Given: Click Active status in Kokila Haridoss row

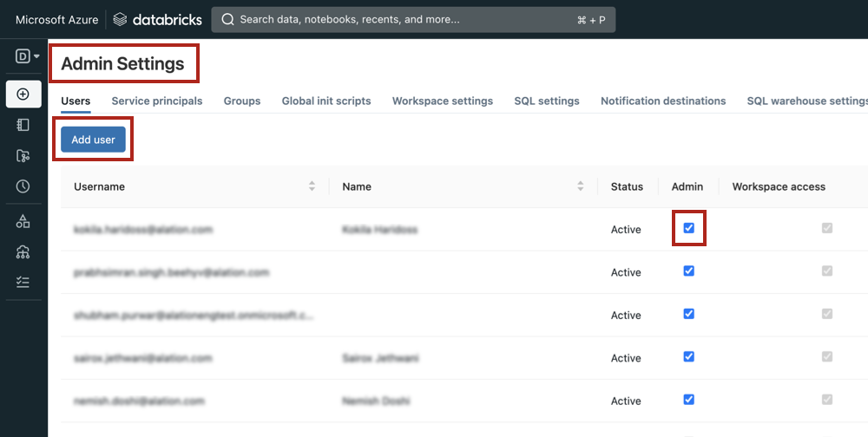Looking at the screenshot, I should click(x=626, y=230).
